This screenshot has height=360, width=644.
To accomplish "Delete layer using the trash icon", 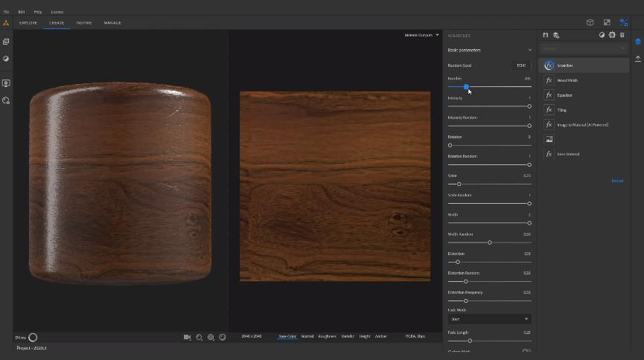I will click(622, 35).
